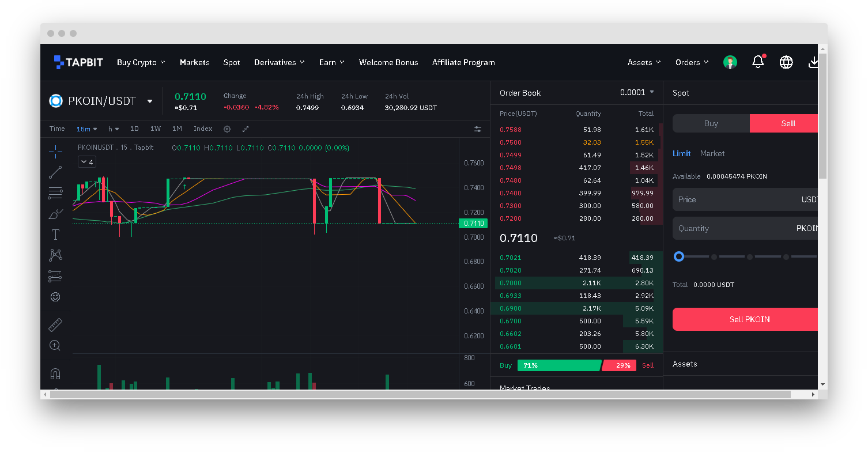Click the horizontal page scrollbar
This screenshot has width=868, height=457.
click(x=420, y=395)
